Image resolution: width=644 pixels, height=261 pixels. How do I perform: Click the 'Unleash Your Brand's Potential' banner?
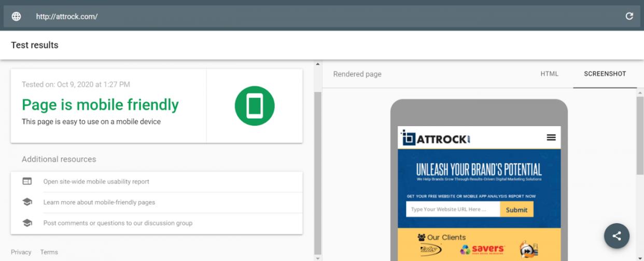[x=479, y=170]
